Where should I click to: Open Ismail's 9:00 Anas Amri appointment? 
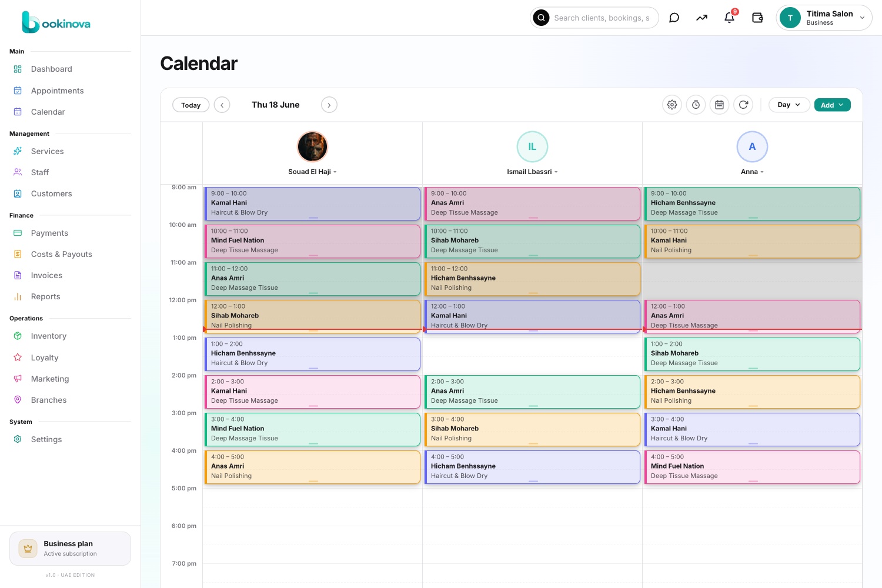532,203
